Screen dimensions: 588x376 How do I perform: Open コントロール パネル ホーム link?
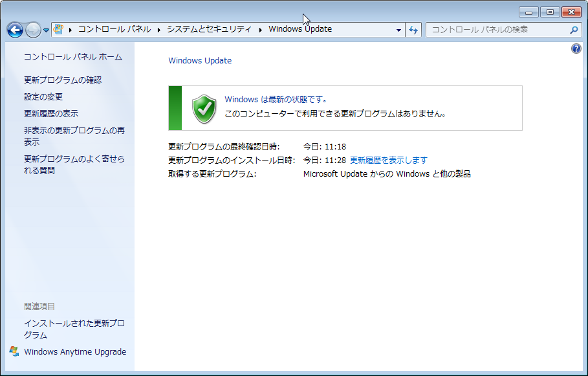[x=73, y=57]
